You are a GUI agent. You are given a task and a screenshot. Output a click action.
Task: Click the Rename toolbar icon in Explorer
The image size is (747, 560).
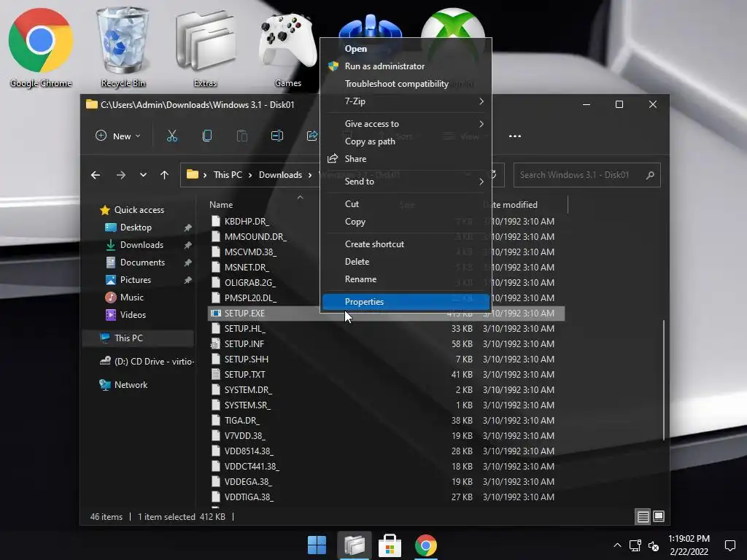coord(276,136)
